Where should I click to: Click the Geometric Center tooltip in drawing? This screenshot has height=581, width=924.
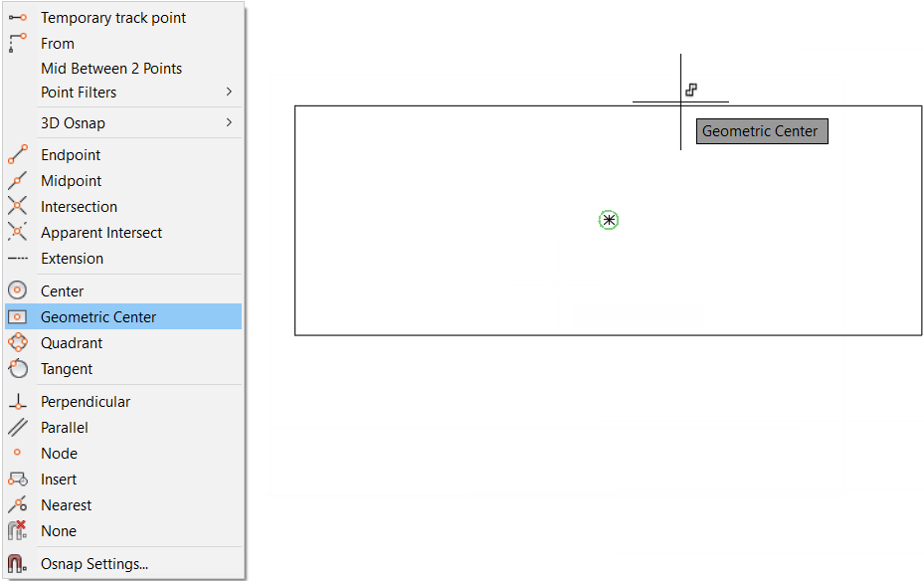click(762, 130)
